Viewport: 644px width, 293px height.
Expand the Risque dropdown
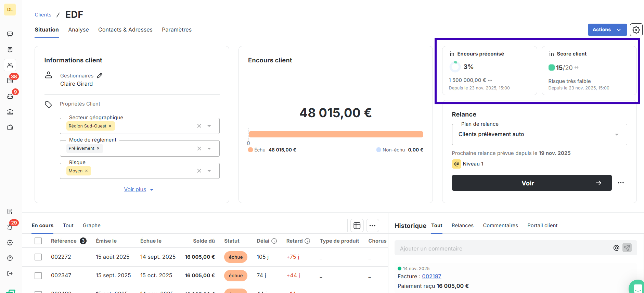coord(209,171)
